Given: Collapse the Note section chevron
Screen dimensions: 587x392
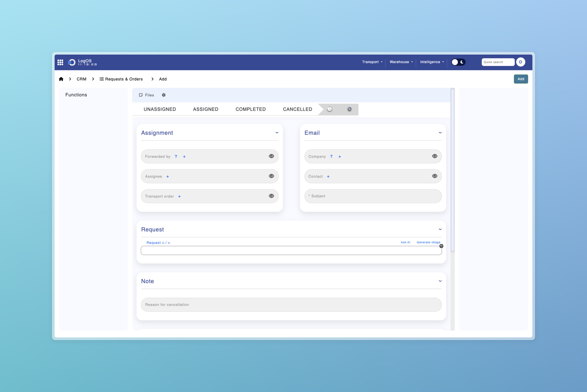Looking at the screenshot, I should 440,281.
